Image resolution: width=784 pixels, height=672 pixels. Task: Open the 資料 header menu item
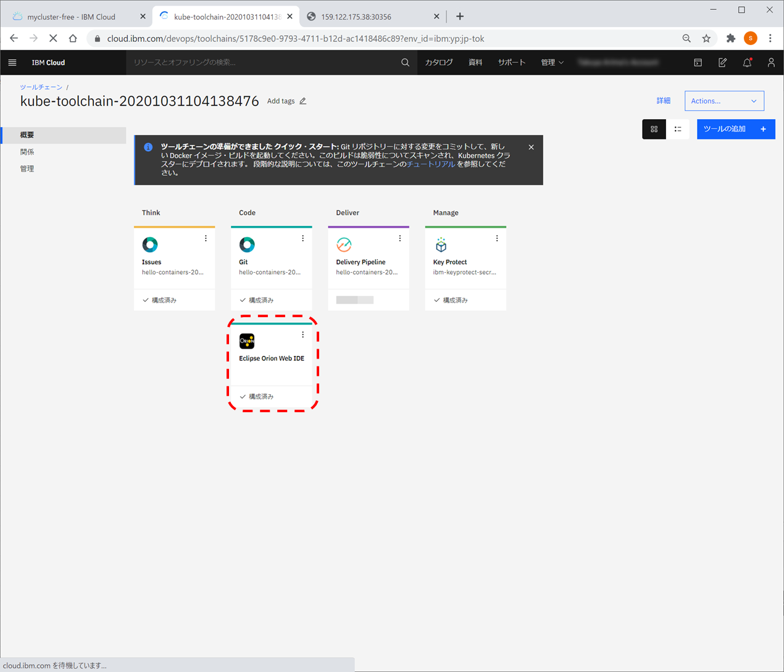pyautogui.click(x=475, y=62)
